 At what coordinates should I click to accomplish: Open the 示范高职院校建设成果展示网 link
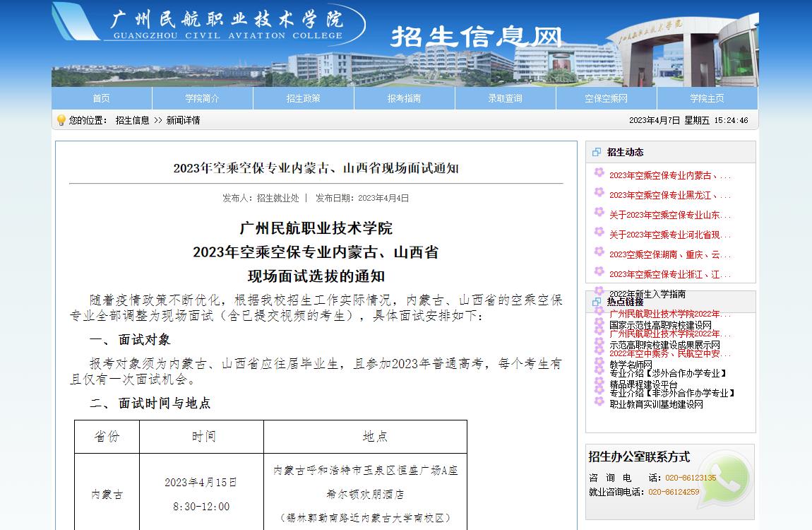click(x=664, y=345)
